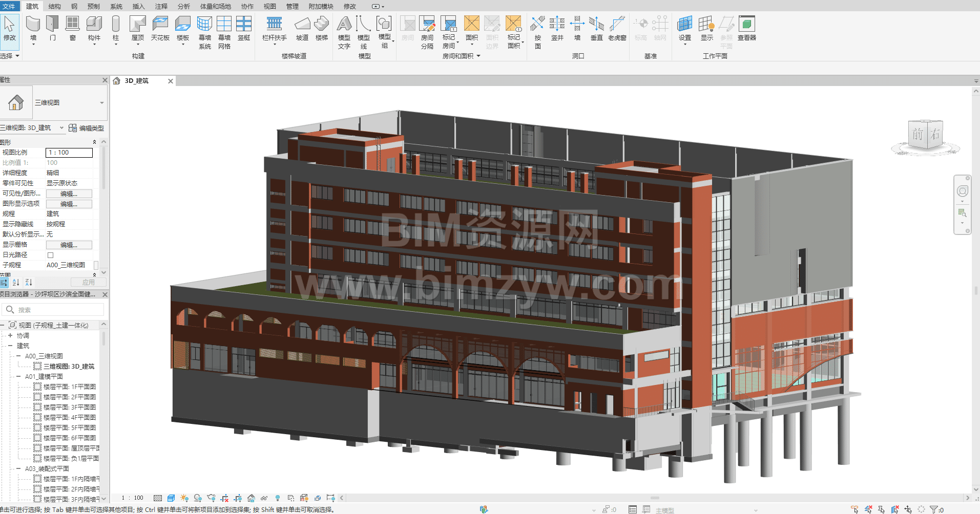
Task: Open the rendering dialog teapot icon
Action: pyautogui.click(x=211, y=498)
